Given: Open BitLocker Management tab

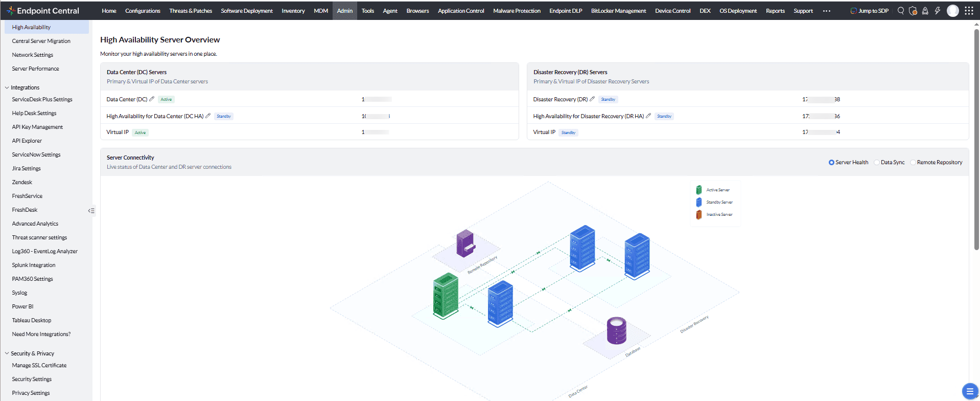Looking at the screenshot, I should point(618,11).
